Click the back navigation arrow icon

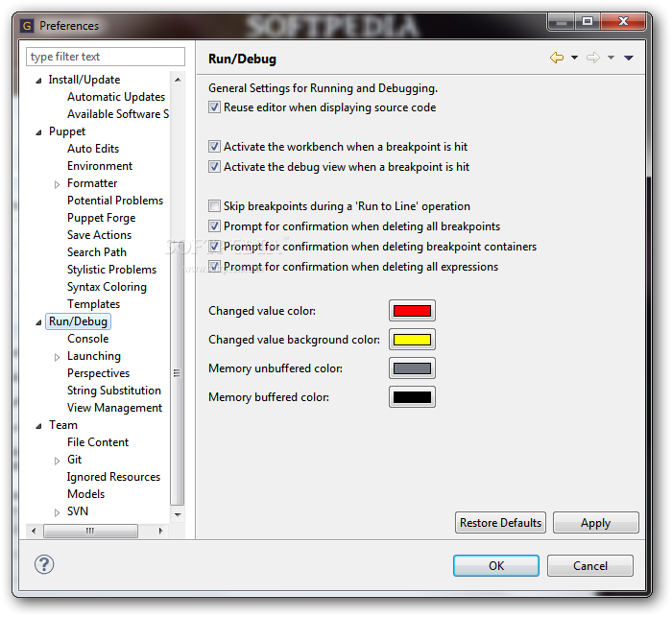coord(556,58)
